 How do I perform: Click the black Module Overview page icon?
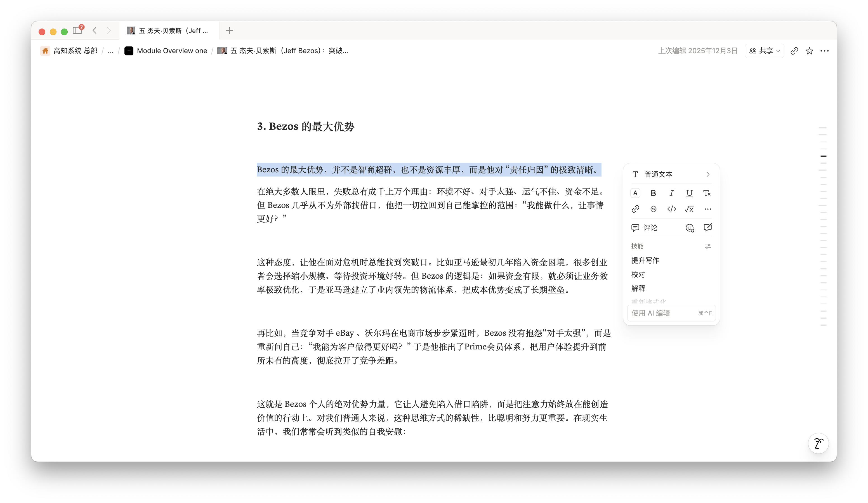(129, 51)
